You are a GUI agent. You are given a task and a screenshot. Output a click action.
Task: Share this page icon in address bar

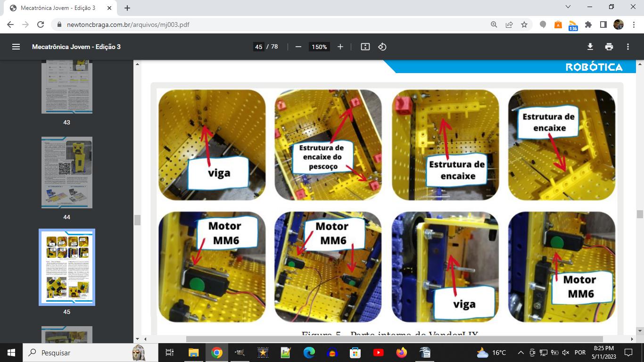[x=509, y=25]
